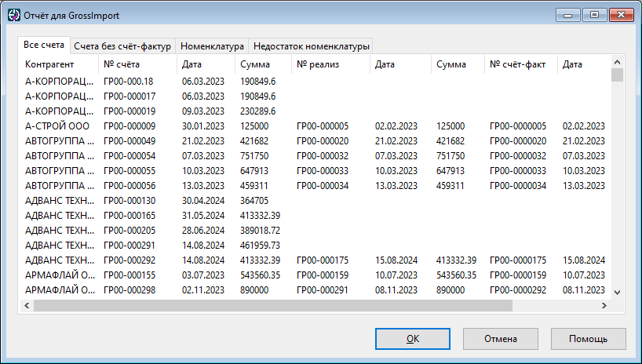
Task: Select invoice cell 'ГР00-000019'
Action: pyautogui.click(x=129, y=111)
